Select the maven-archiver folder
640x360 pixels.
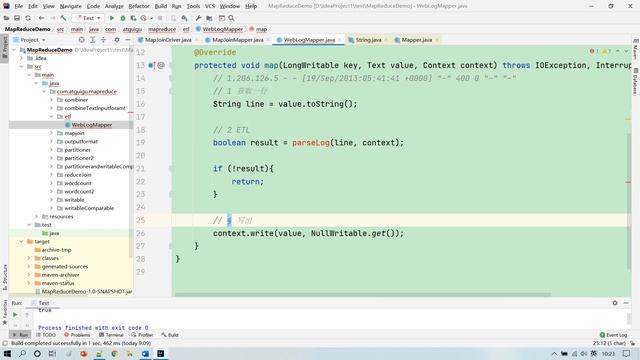coord(60,275)
